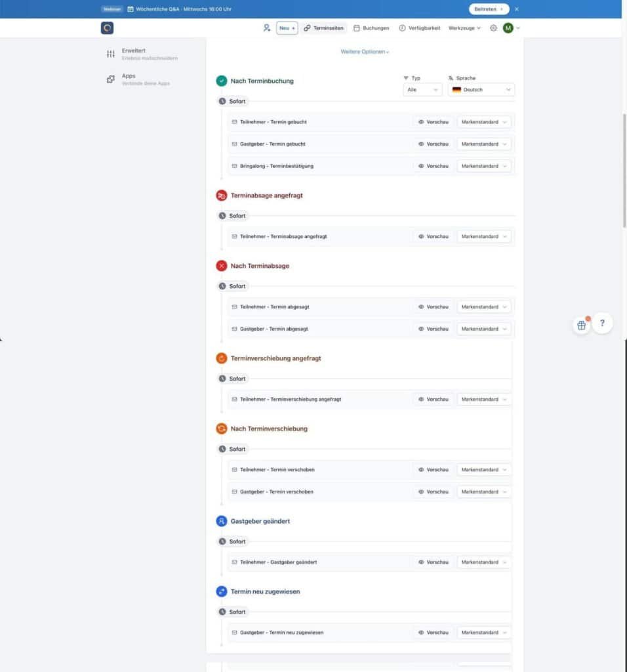Open the Typ filter dropdown showing Alle
627x672 pixels.
click(422, 89)
